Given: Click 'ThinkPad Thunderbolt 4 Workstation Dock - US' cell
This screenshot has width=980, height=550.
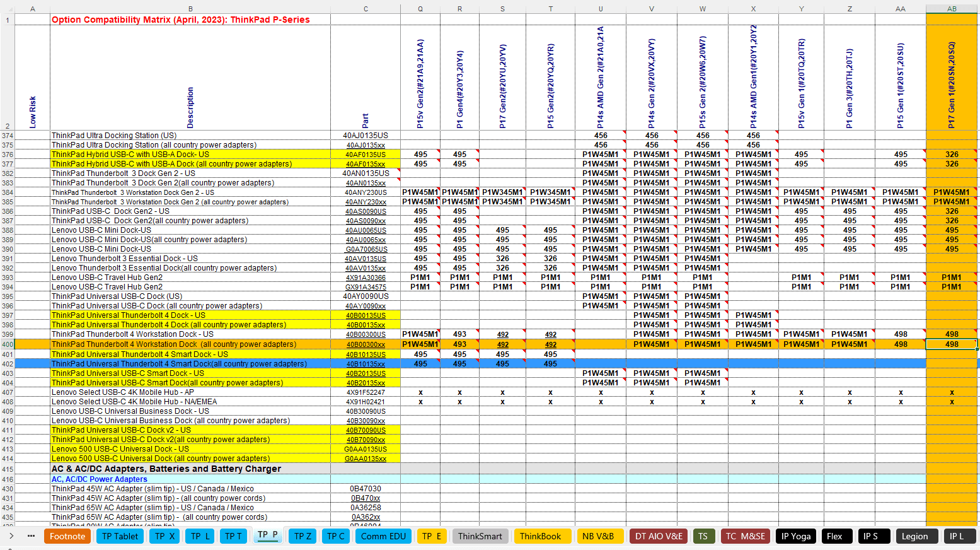Looking at the screenshot, I should coord(190,334).
